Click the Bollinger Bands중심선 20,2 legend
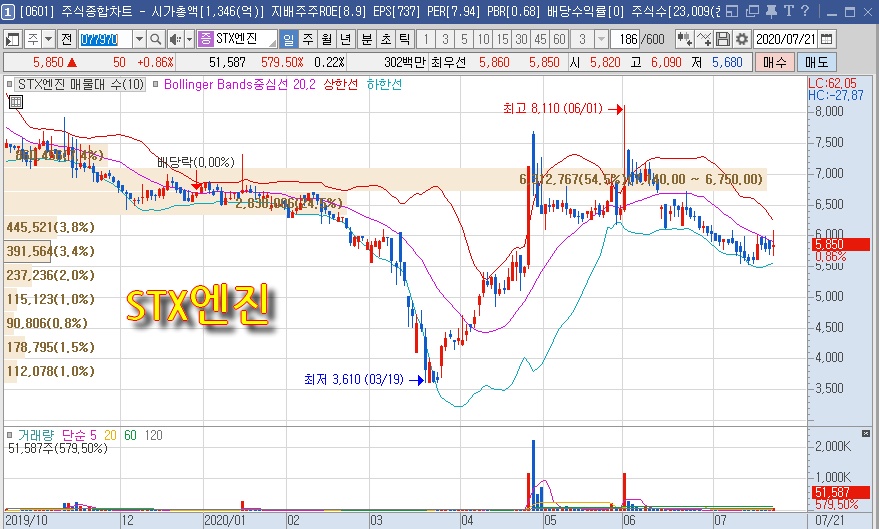The image size is (879, 529). [x=240, y=85]
